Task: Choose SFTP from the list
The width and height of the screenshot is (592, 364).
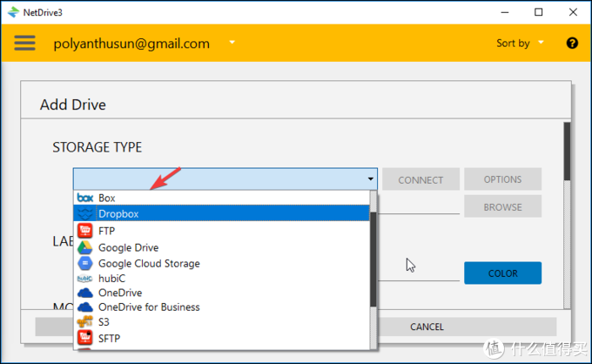Action: (221, 338)
